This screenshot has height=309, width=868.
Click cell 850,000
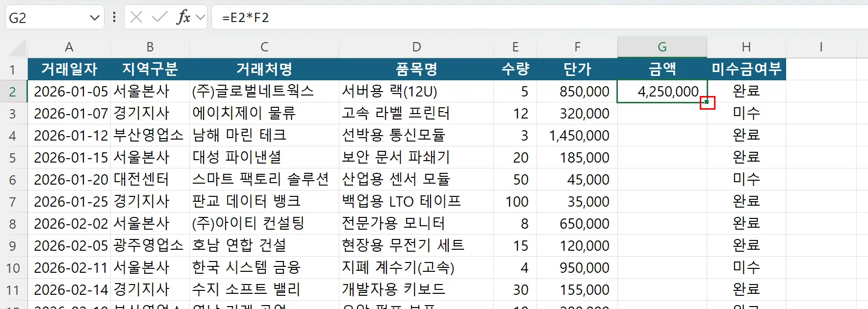pos(577,92)
